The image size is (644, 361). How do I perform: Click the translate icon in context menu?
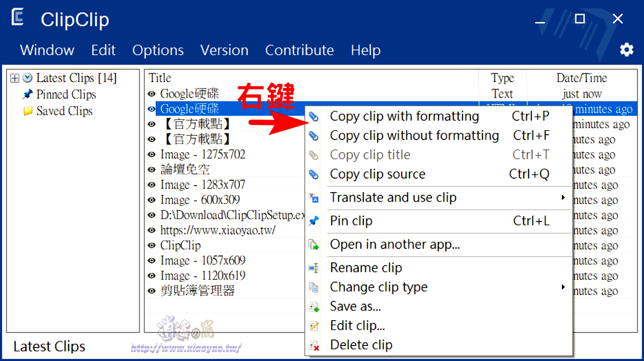(314, 198)
